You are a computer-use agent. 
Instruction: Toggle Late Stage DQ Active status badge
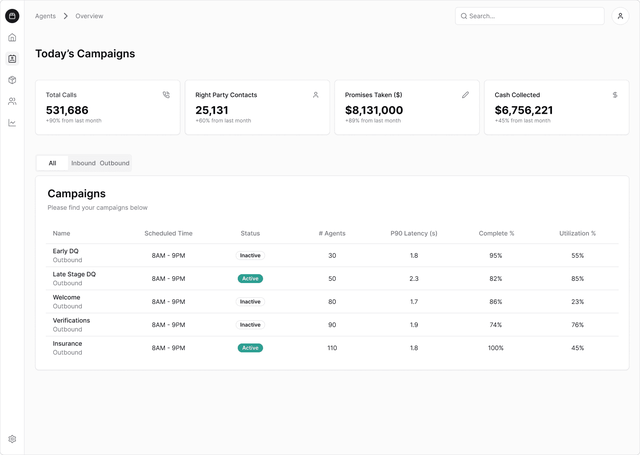coord(250,279)
